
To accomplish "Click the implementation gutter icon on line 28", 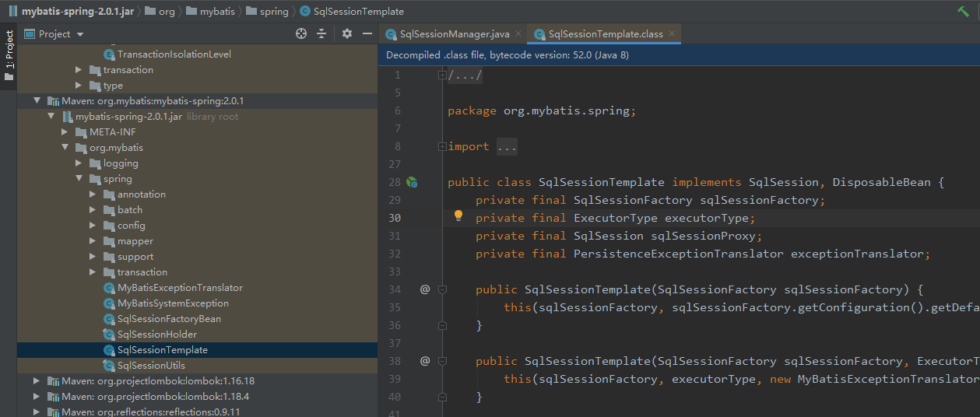I will pyautogui.click(x=413, y=182).
